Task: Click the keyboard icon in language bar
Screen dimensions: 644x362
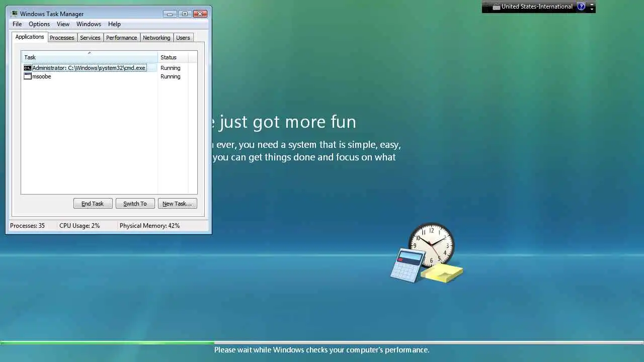Action: tap(497, 7)
